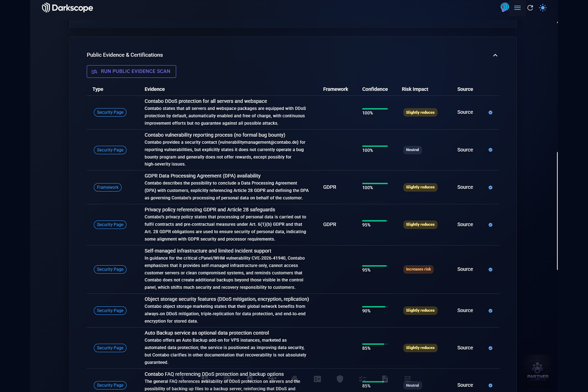Select the "Self-managed infrastructure and limited incident support" title
This screenshot has height=392, width=588.
point(208,251)
